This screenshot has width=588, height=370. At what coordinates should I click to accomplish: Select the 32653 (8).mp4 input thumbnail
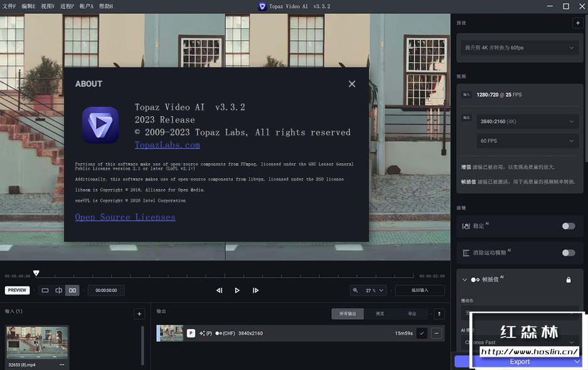tap(37, 342)
